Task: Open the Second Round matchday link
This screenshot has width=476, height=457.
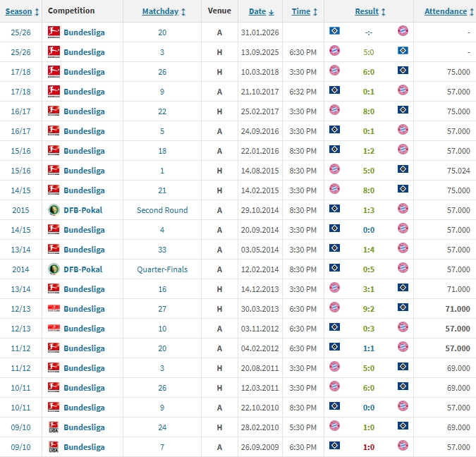Action: 162,209
